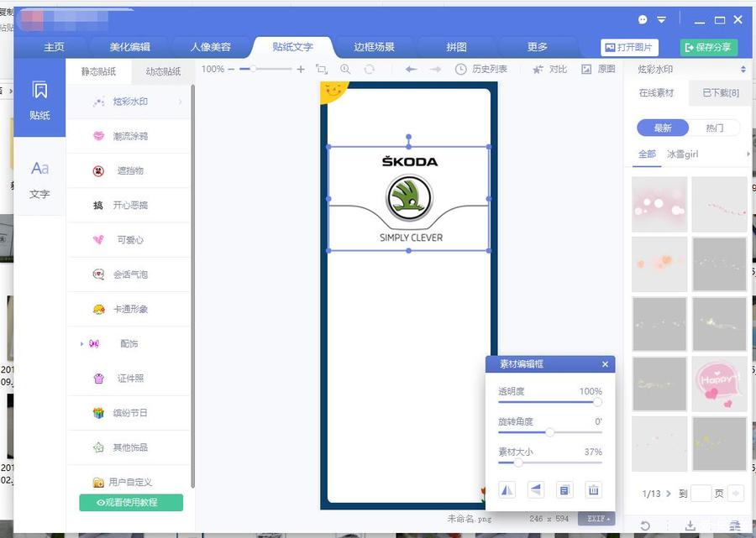Image resolution: width=756 pixels, height=538 pixels.
Task: Select 缤纷节日 sticker category
Action: [x=129, y=413]
